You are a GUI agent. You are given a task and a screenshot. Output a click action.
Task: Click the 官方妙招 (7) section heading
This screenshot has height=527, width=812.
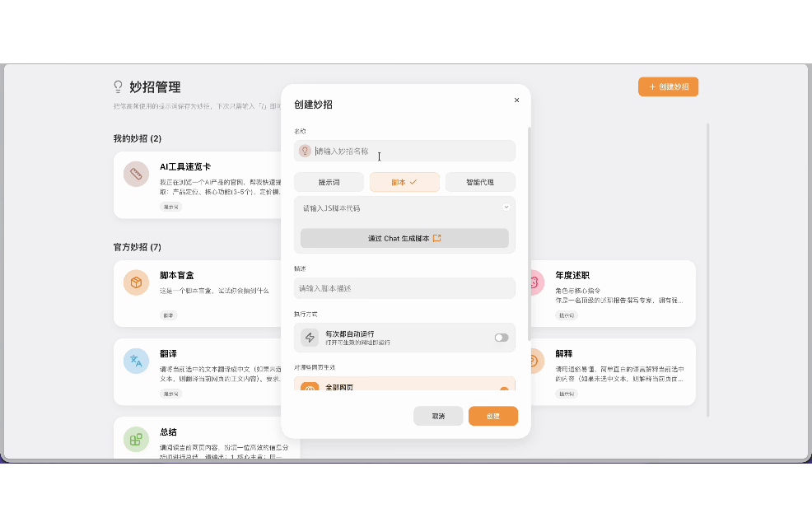[138, 247]
